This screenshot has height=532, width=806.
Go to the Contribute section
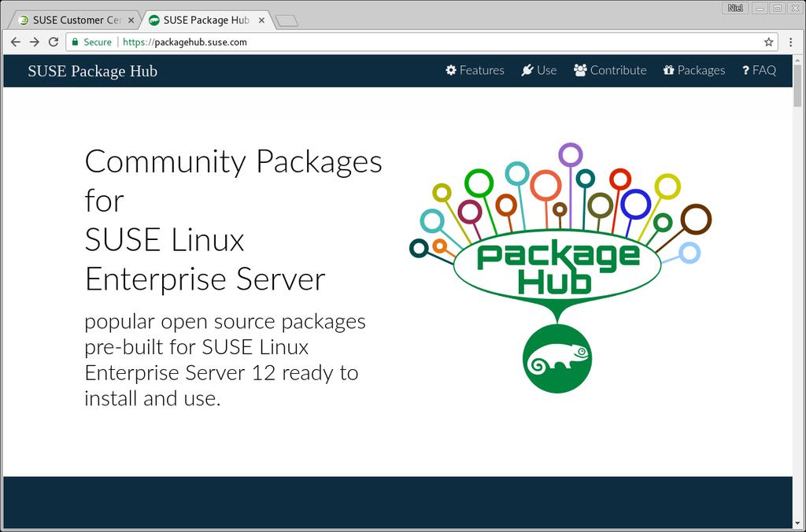pos(610,70)
